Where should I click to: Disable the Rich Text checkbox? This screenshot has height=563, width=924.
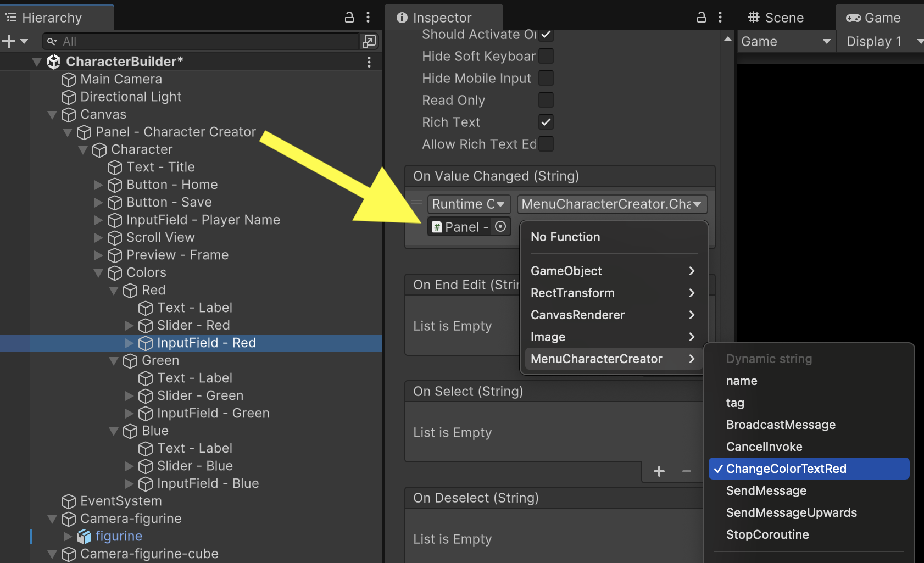(x=546, y=122)
